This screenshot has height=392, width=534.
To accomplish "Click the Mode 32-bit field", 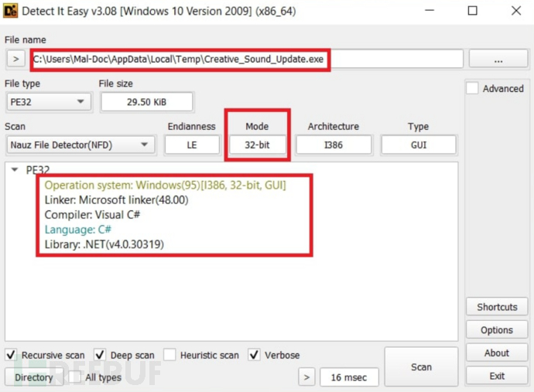I will (257, 145).
